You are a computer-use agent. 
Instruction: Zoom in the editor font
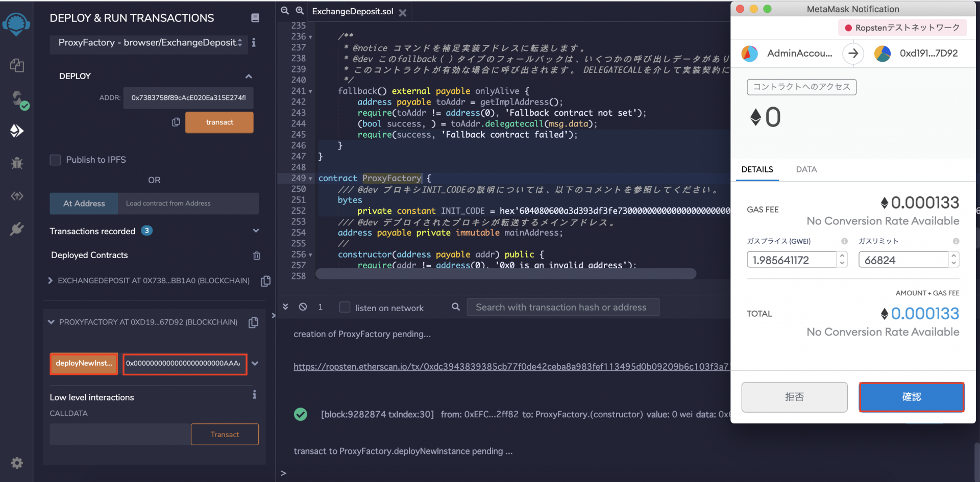(300, 11)
